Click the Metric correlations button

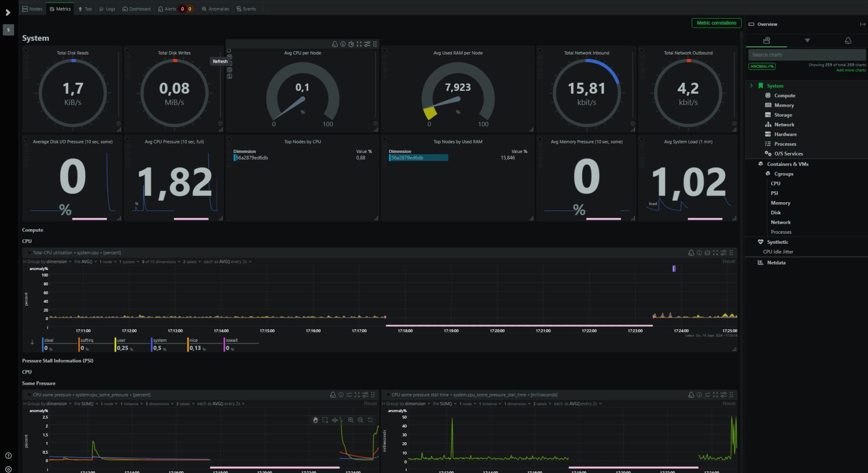point(717,22)
